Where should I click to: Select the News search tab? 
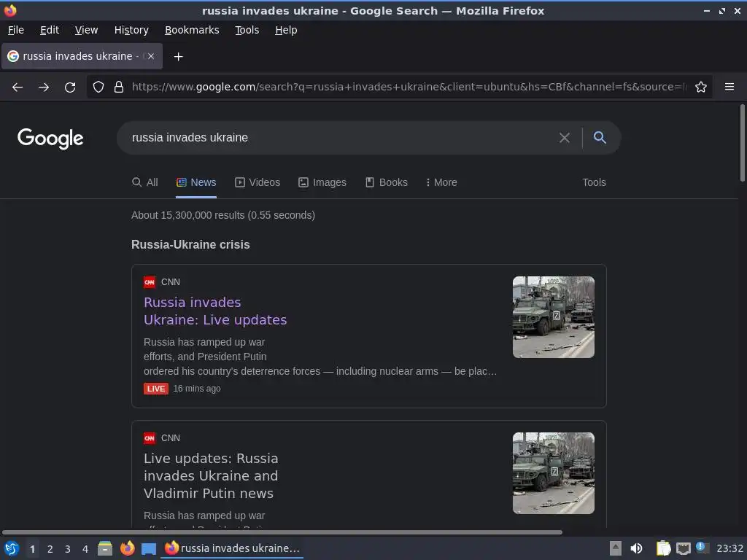click(x=196, y=182)
